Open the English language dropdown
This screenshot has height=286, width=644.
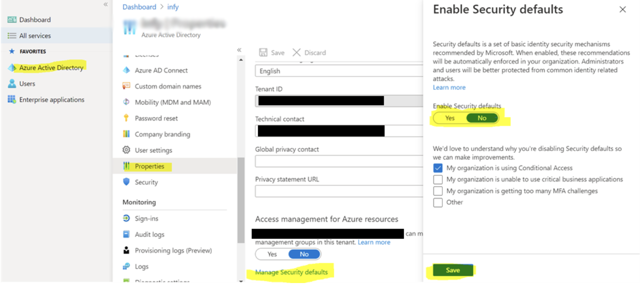pyautogui.click(x=339, y=71)
